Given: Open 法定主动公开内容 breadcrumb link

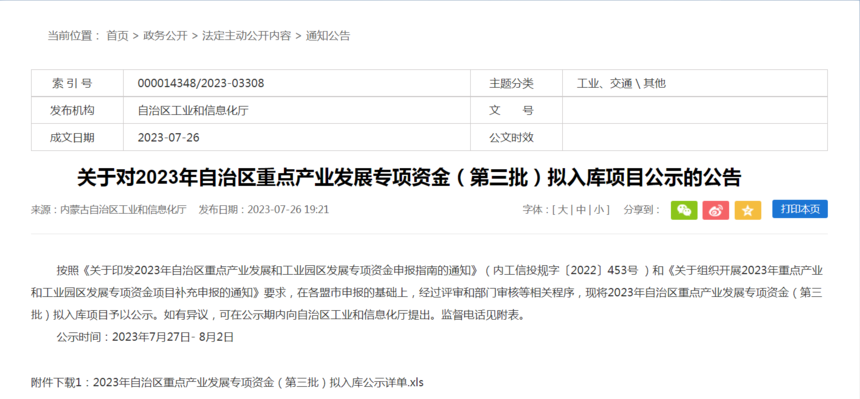Looking at the screenshot, I should (246, 36).
